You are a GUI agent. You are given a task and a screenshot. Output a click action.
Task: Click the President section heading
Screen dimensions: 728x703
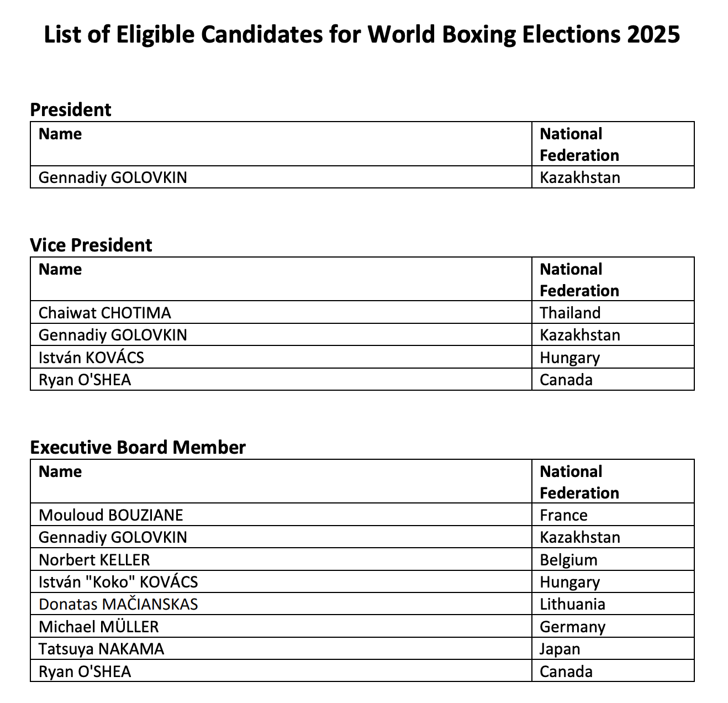71,109
